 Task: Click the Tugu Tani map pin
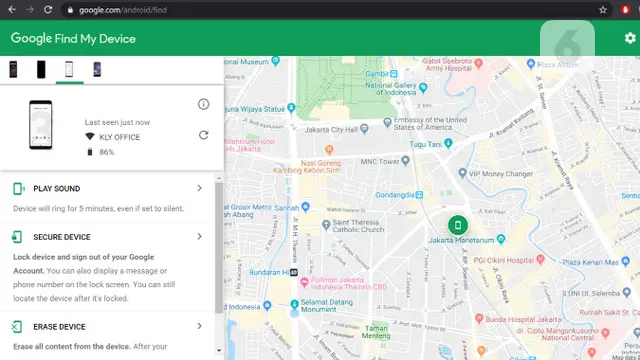[448, 143]
